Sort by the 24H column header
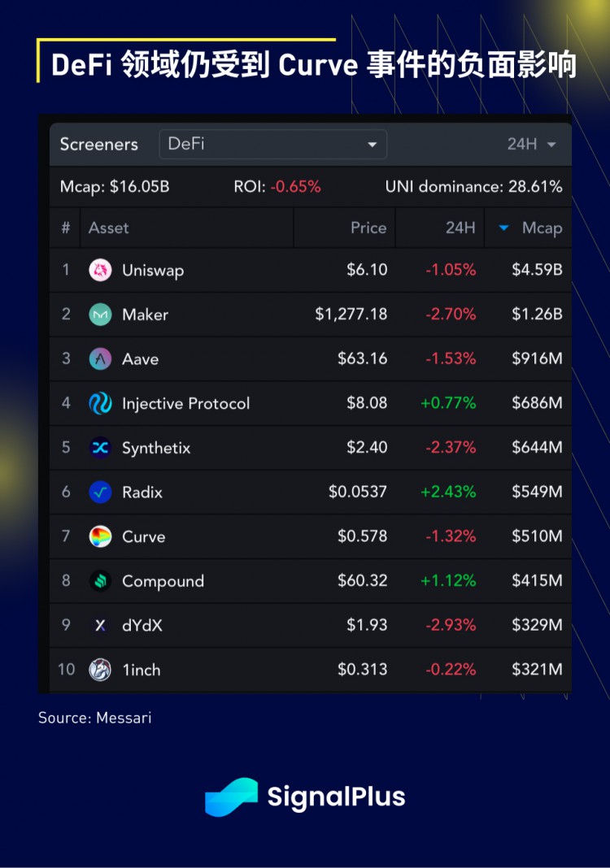The image size is (610, 868). tap(460, 228)
